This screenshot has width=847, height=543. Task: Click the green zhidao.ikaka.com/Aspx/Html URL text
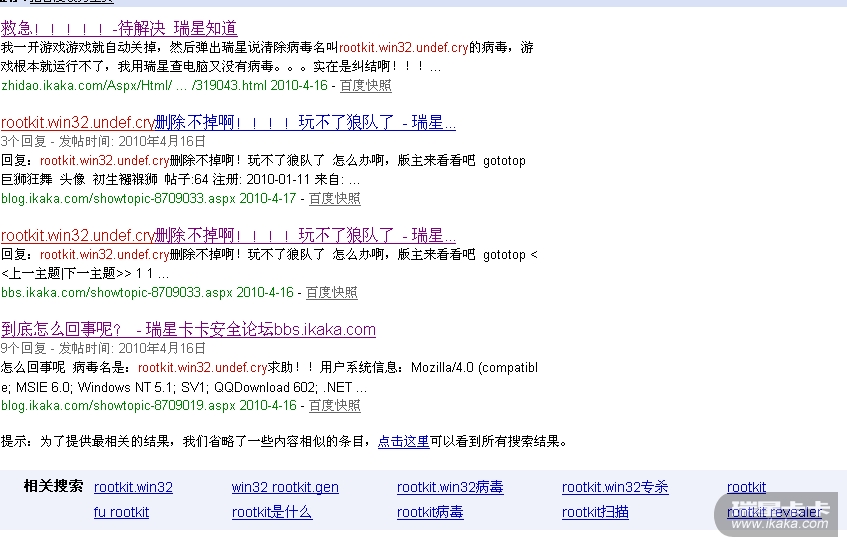point(164,86)
